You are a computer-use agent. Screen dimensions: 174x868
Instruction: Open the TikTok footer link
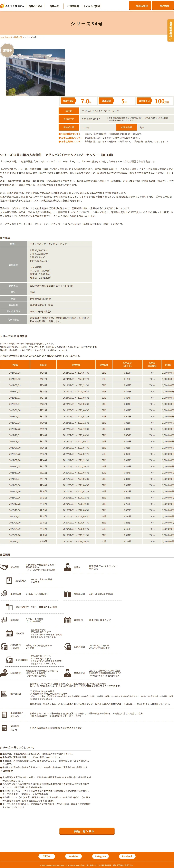click(46, 856)
